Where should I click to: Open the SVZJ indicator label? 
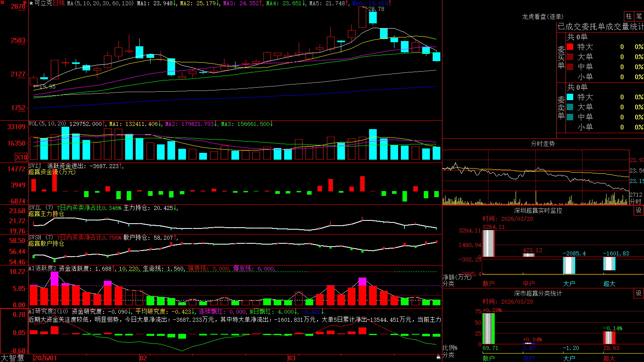click(x=35, y=166)
